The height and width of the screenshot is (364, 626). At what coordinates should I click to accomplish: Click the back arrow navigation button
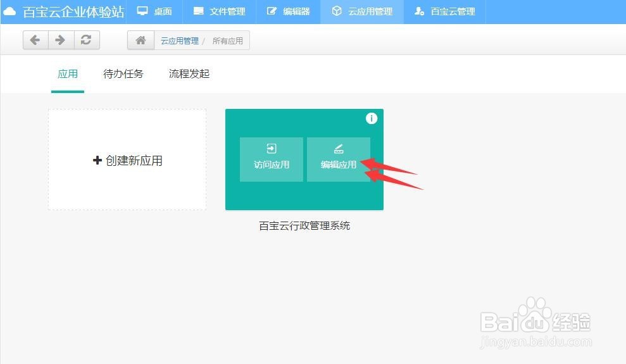point(35,40)
